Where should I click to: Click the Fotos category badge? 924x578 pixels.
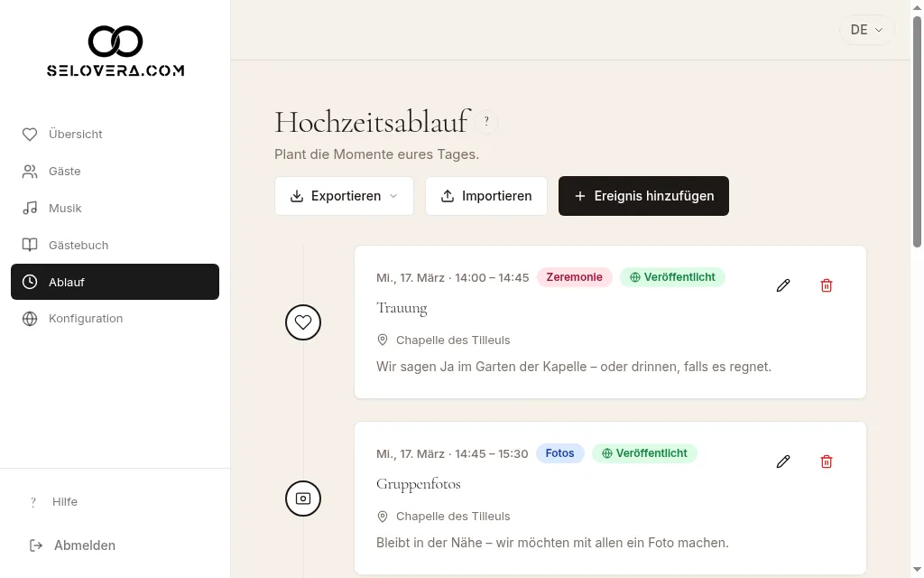[559, 453]
